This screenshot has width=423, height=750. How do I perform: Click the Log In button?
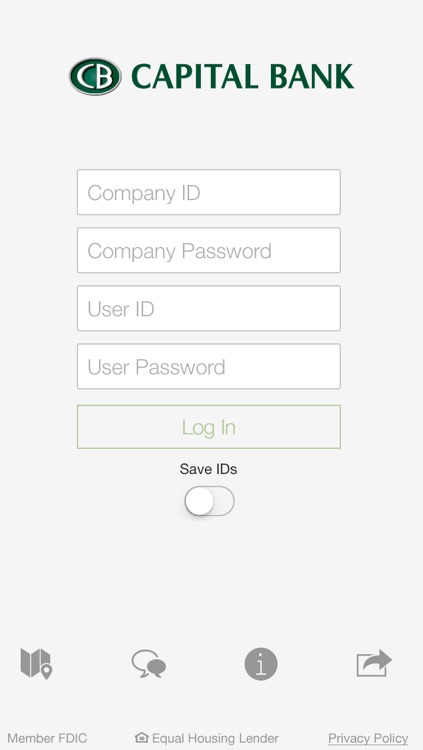point(209,427)
